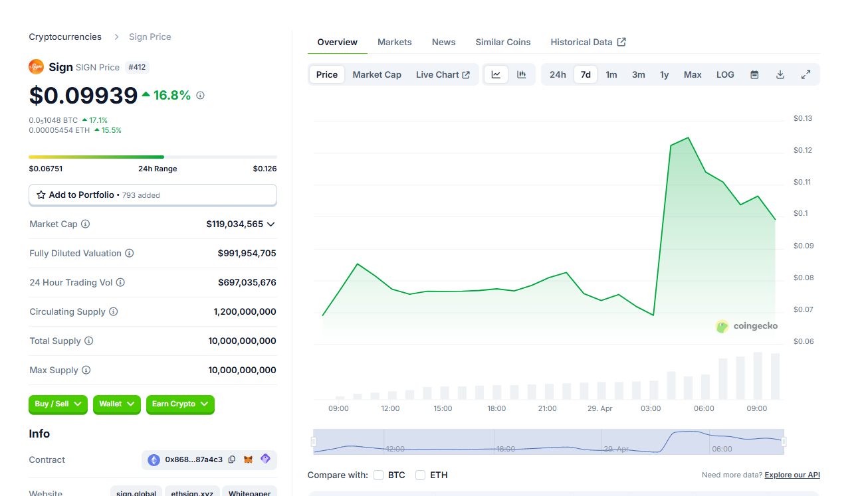Click the $0.09939 price value
Image resolution: width=868 pixels, height=496 pixels.
tap(83, 96)
